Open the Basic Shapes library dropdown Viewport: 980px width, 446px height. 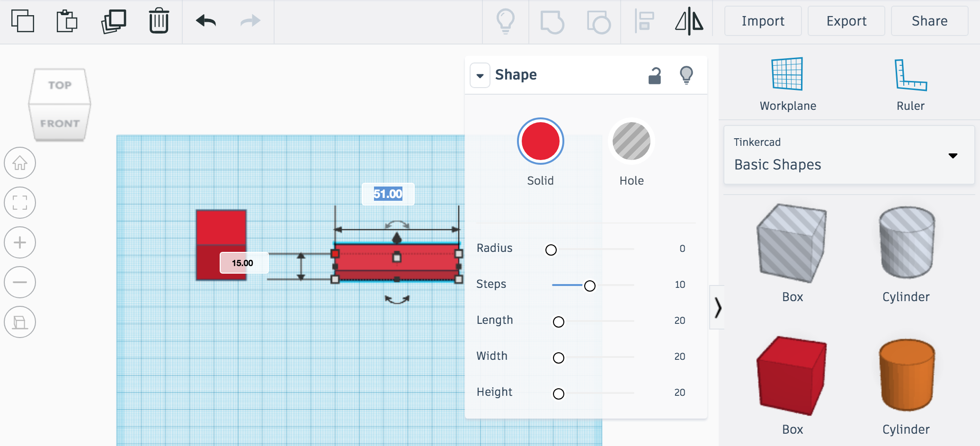click(x=849, y=155)
